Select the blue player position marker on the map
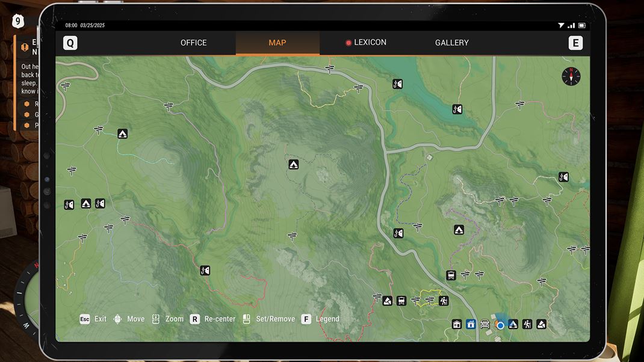Screen dimensions: 644x362 pyautogui.click(x=500, y=325)
